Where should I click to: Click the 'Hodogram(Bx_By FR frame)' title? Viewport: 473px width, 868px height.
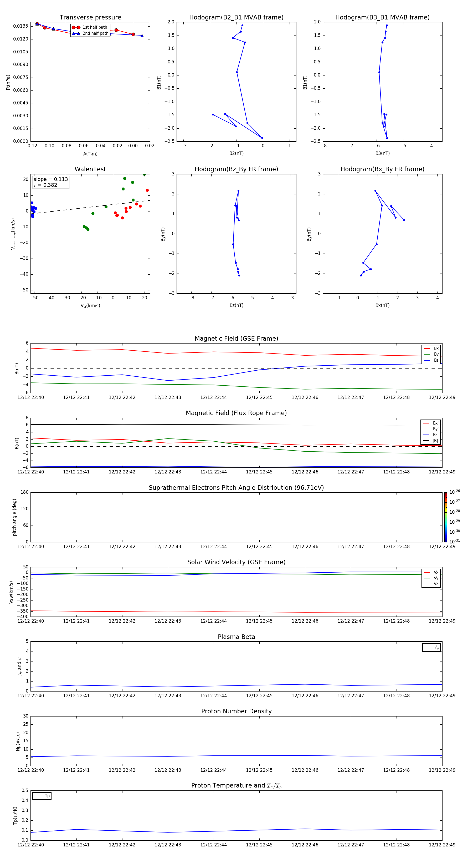(x=382, y=169)
